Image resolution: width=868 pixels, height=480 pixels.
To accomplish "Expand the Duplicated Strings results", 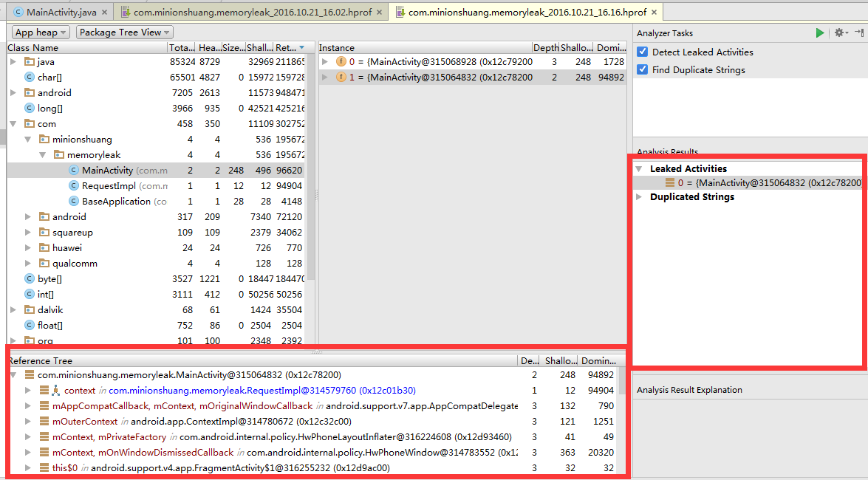I will click(640, 197).
